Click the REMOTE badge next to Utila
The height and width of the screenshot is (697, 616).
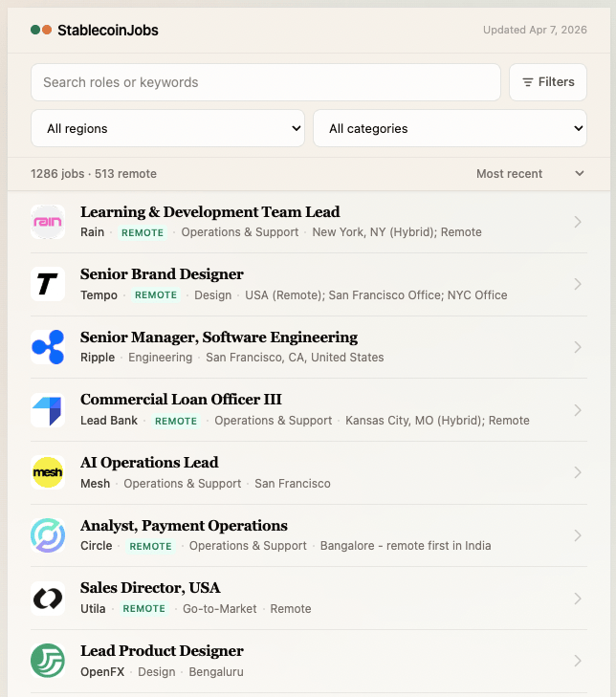pyautogui.click(x=143, y=608)
